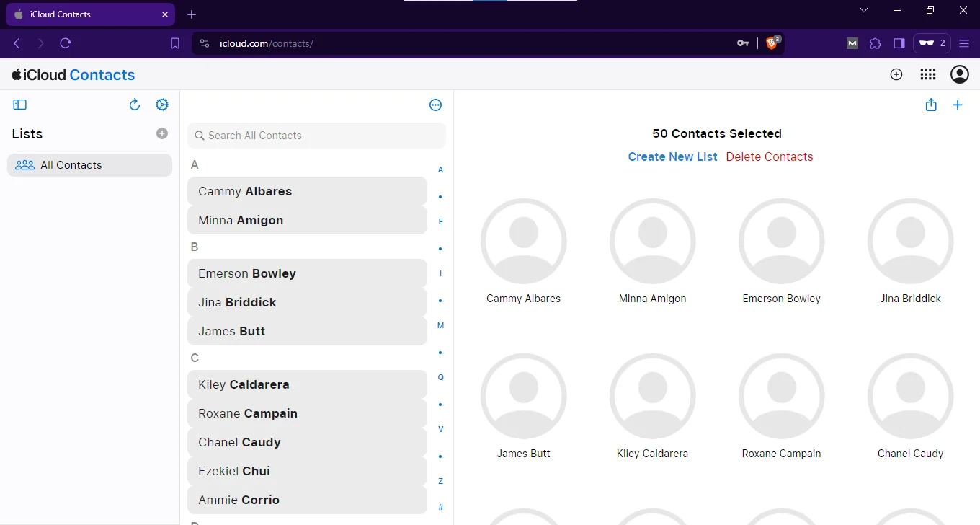
Task: Bookmark this page icon
Action: point(175,43)
